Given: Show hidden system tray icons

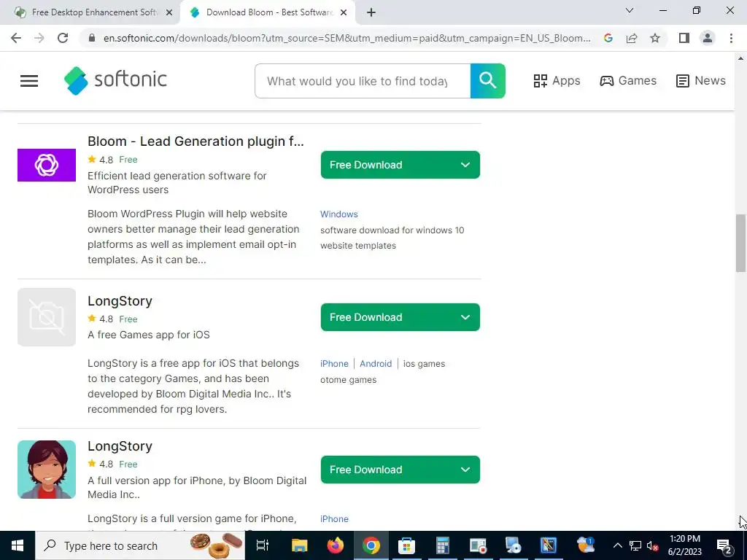Looking at the screenshot, I should pyautogui.click(x=617, y=545).
